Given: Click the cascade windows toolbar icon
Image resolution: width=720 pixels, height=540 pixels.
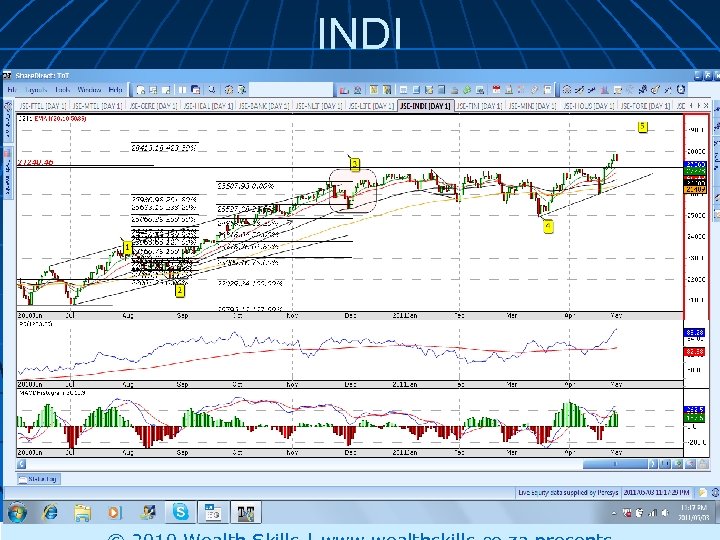Looking at the screenshot, I should tap(195, 90).
